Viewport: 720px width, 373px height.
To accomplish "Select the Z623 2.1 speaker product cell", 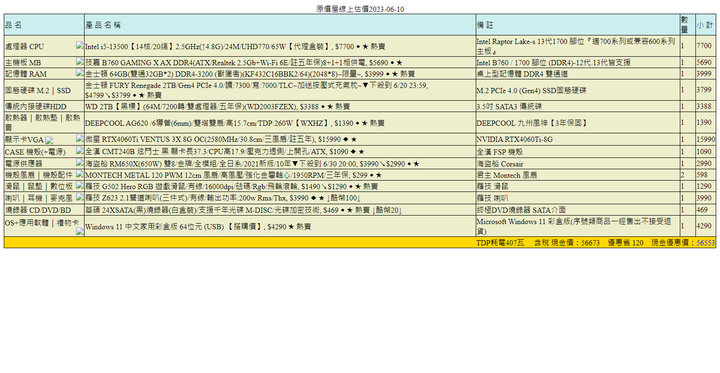I will click(x=280, y=198).
